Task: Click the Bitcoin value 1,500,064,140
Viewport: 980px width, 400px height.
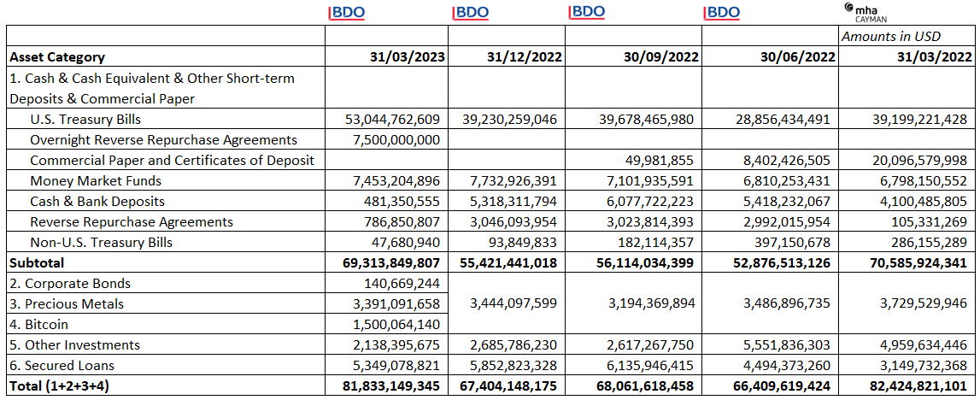Action: 397,325
